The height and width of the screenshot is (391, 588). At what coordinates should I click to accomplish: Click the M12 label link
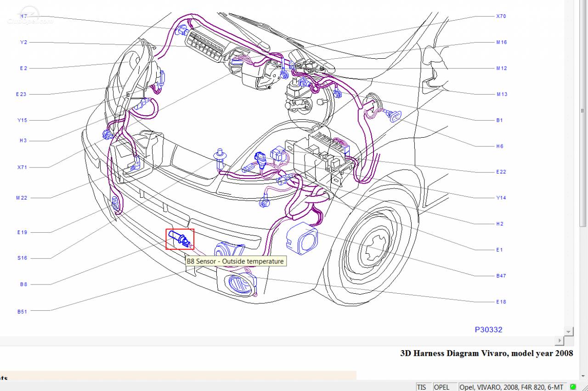pos(501,68)
